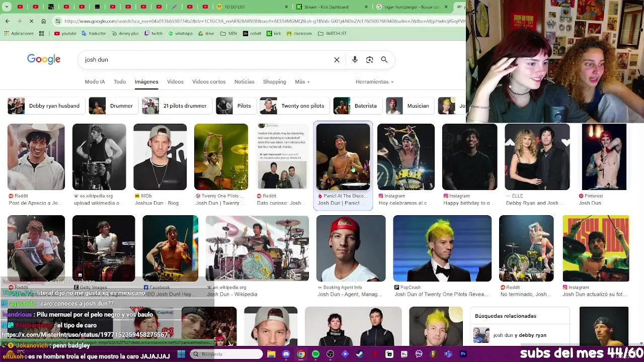Filter by Pilots chip
The image size is (644, 362).
[235, 106]
